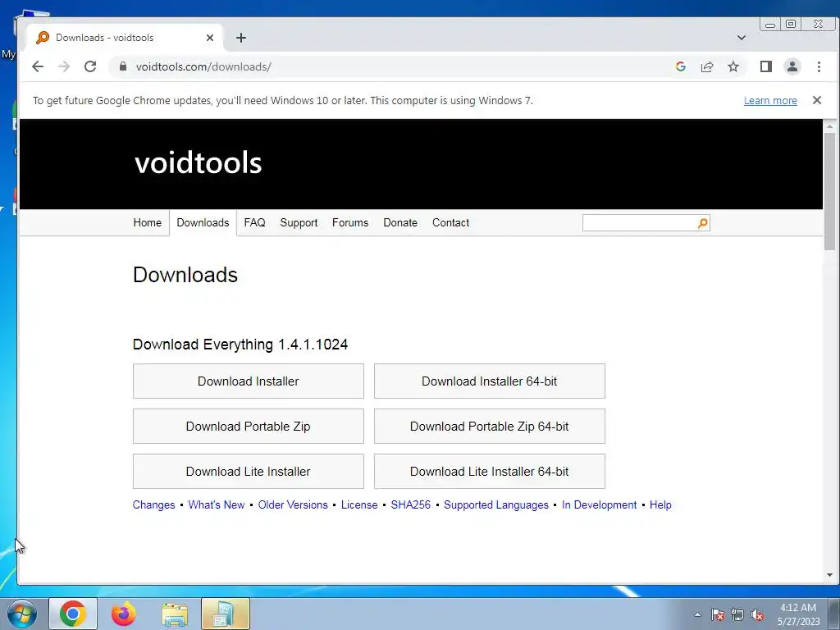This screenshot has height=630, width=840.
Task: Click the browser forward arrow
Action: tap(64, 66)
